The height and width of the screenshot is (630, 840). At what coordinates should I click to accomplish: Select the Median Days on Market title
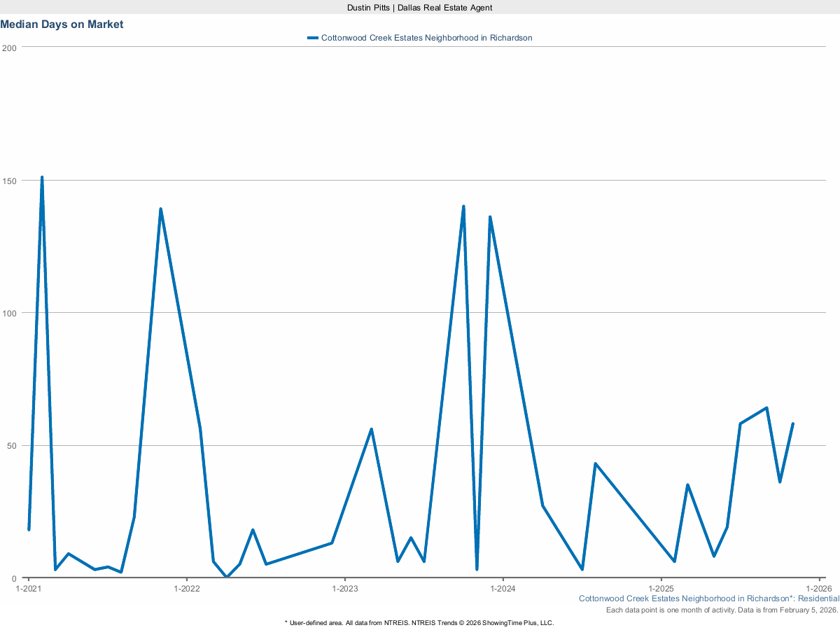(62, 24)
